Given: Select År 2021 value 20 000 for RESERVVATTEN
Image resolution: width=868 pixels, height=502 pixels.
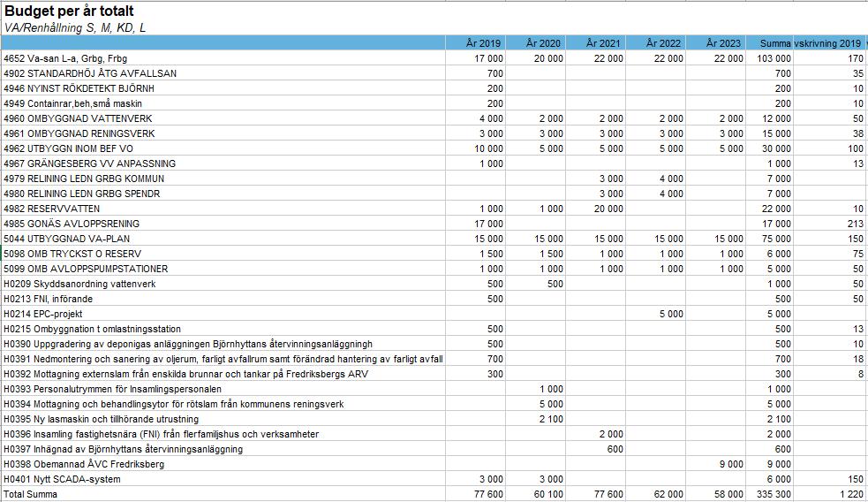Looking at the screenshot, I should pos(608,209).
